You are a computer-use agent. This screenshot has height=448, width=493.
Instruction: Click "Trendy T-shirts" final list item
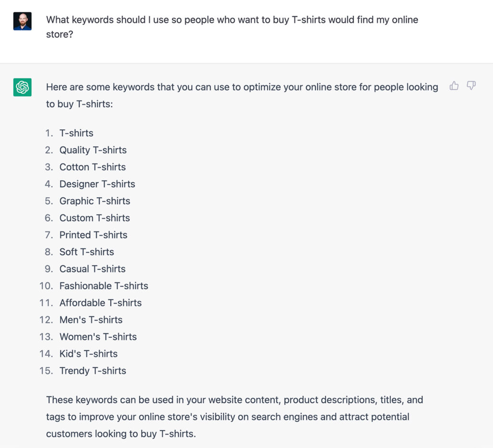[93, 371]
